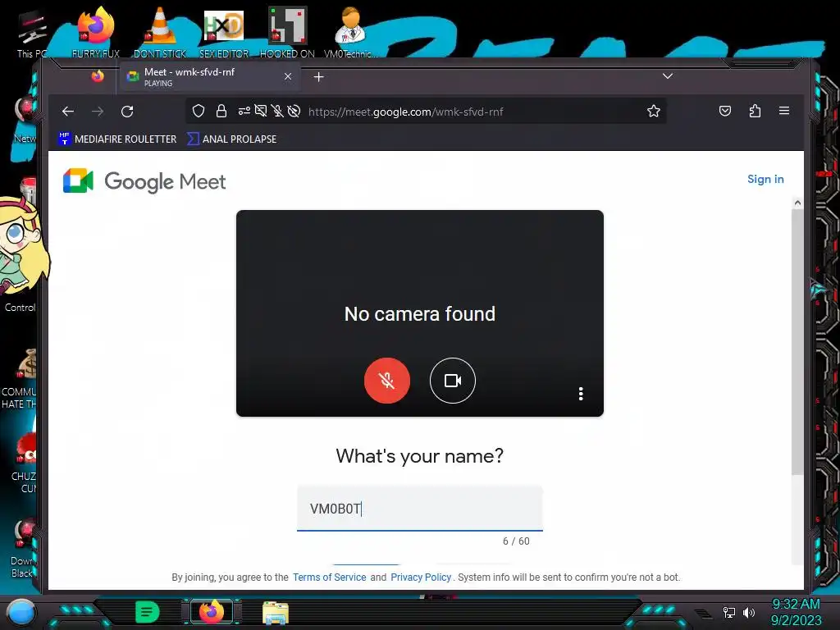Open a new tab with the plus button
The height and width of the screenshot is (630, 840).
pos(319,77)
